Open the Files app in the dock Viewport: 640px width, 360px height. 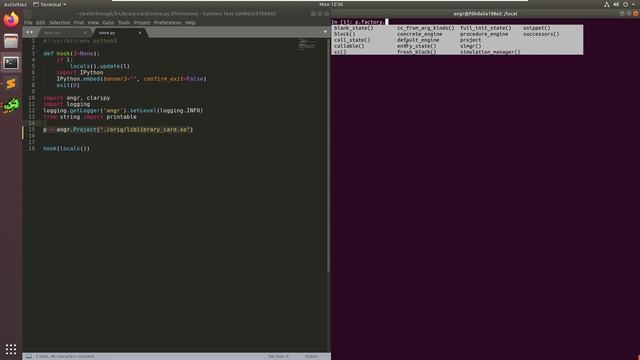(11, 41)
